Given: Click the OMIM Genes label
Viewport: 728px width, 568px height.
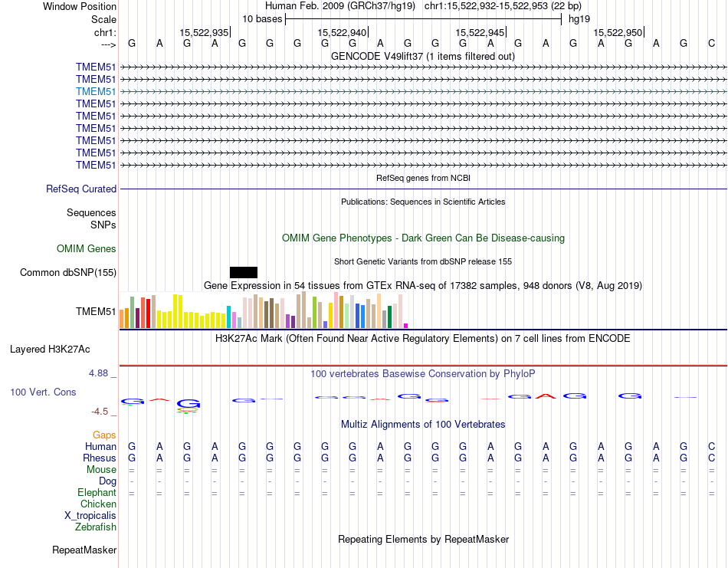Looking at the screenshot, I should point(87,249).
